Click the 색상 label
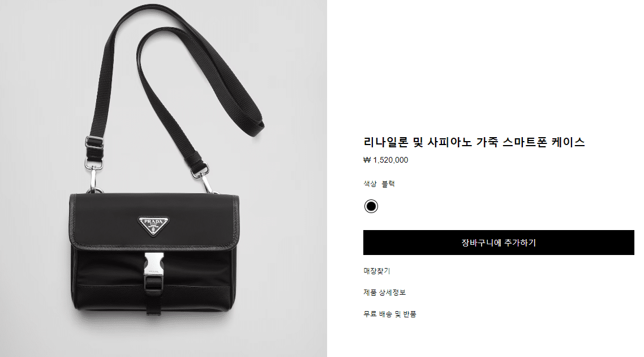The image size is (644, 357). click(x=370, y=184)
